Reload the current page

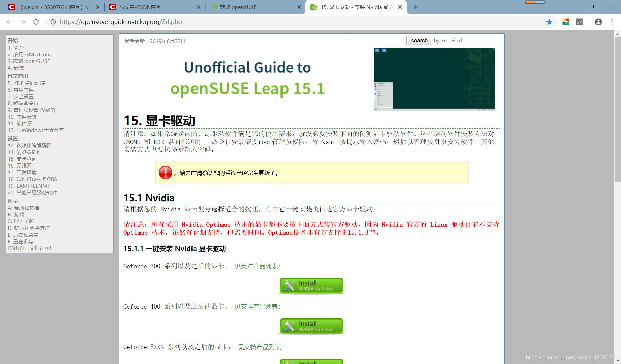[x=36, y=22]
